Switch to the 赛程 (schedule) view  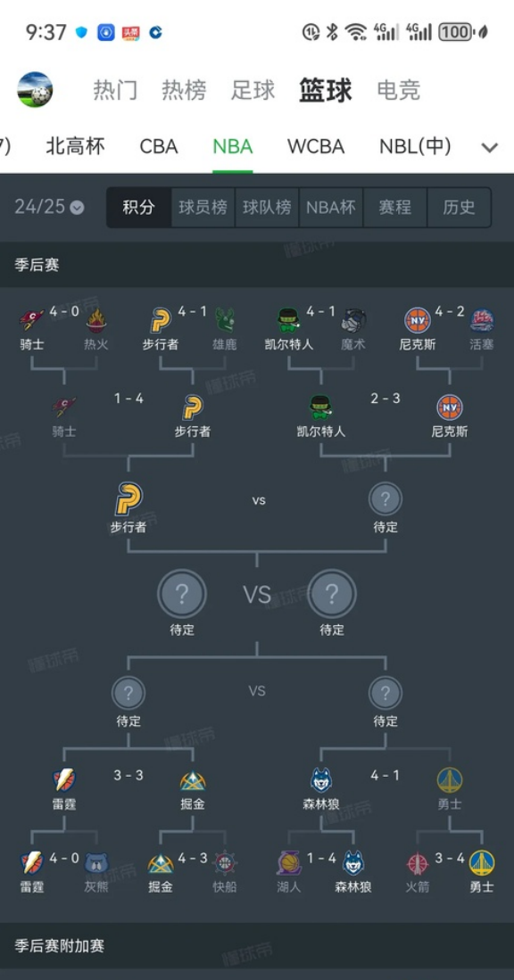click(394, 206)
